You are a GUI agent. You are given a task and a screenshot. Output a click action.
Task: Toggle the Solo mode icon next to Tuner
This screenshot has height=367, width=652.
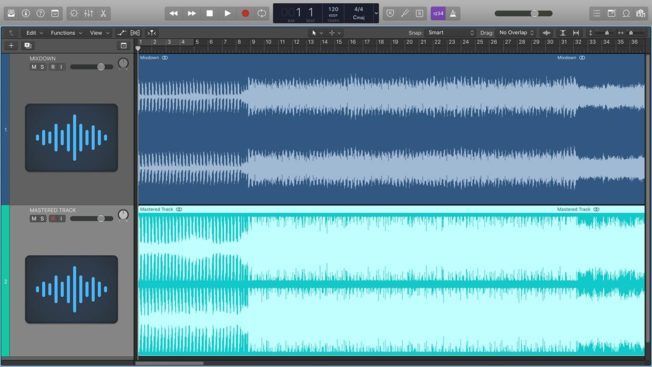(419, 13)
